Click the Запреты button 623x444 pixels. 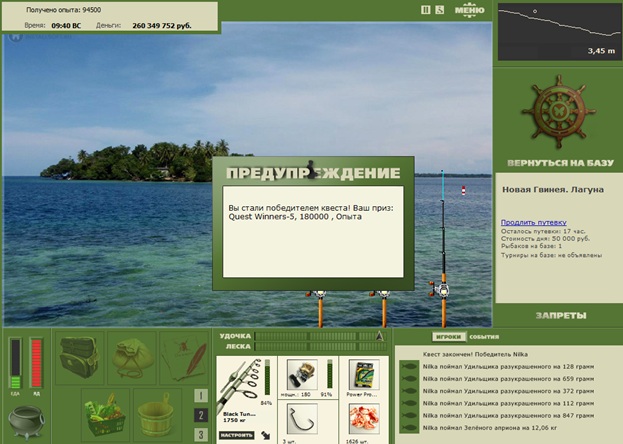561,316
